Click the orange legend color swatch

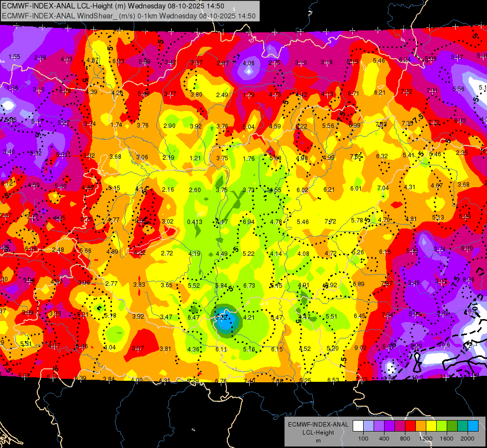tap(421, 426)
